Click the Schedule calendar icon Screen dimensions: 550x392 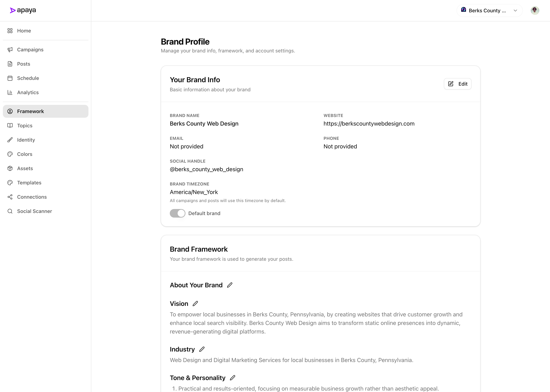(10, 78)
